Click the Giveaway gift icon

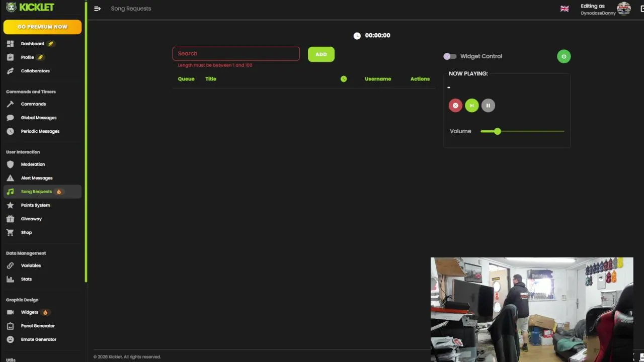[10, 219]
